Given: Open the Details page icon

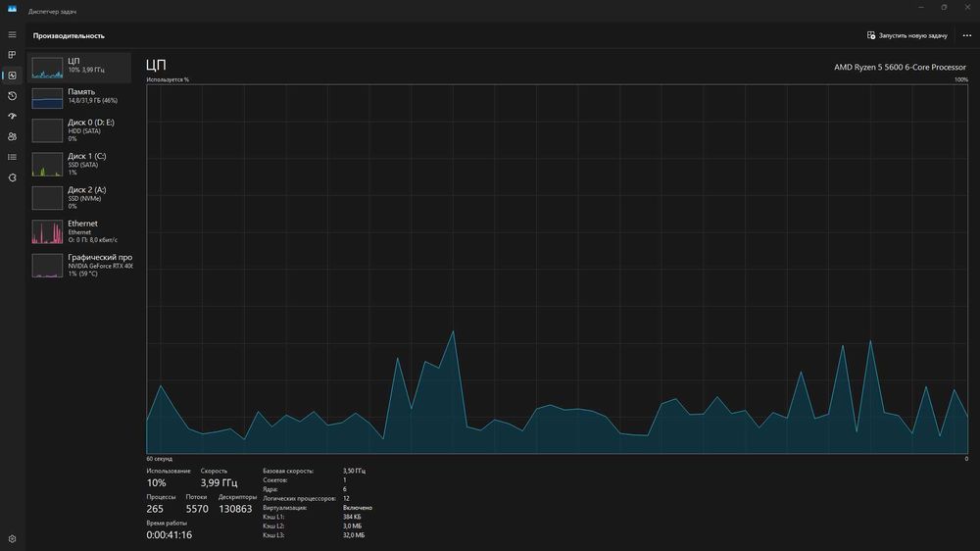Looking at the screenshot, I should tap(12, 157).
